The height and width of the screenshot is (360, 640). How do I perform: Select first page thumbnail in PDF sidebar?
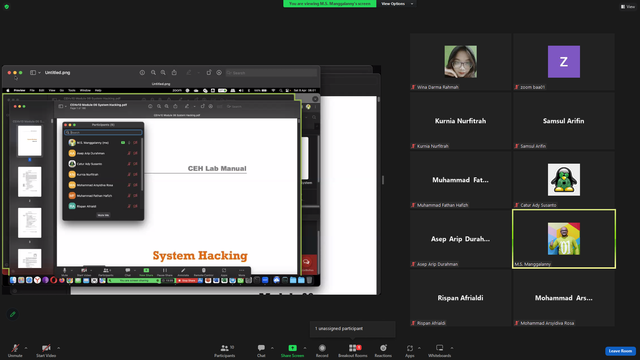[29, 141]
